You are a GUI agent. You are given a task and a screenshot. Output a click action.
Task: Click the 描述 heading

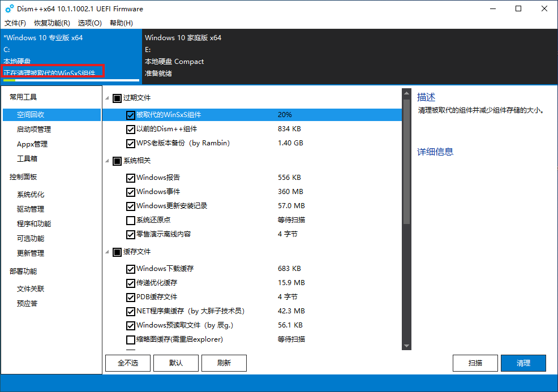pyautogui.click(x=426, y=97)
